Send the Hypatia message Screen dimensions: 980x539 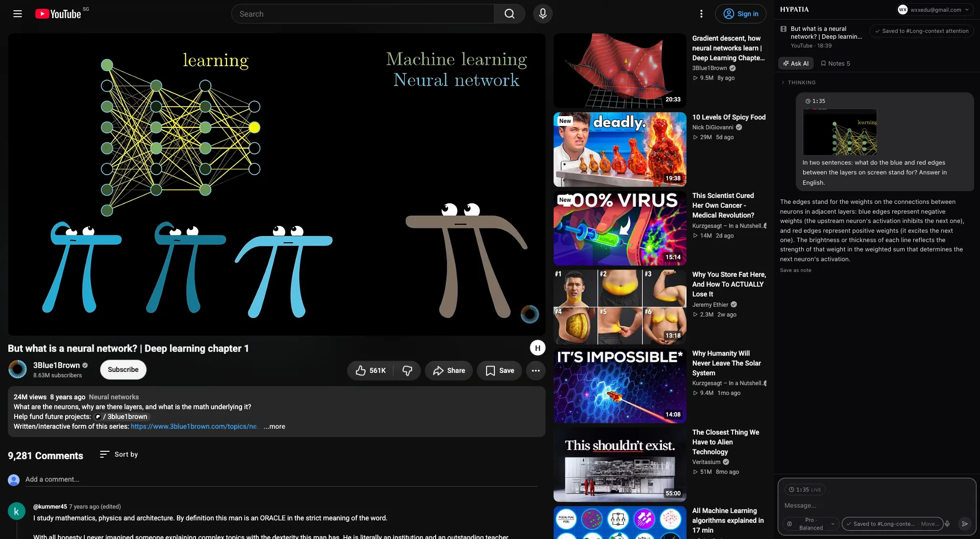point(965,524)
